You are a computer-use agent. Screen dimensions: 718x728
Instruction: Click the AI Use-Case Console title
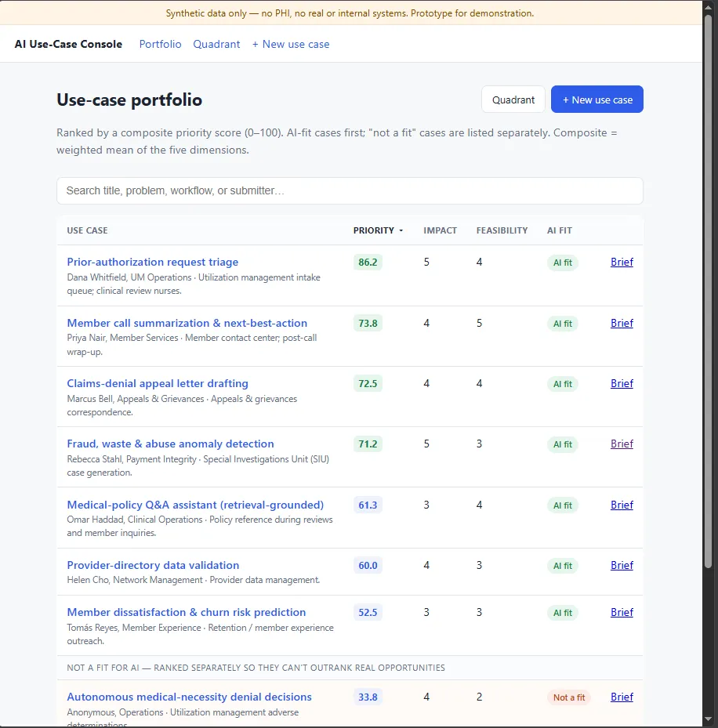68,44
